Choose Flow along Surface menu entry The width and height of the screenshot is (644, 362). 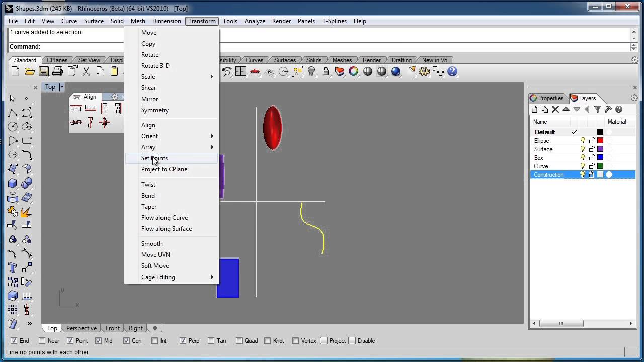(167, 229)
